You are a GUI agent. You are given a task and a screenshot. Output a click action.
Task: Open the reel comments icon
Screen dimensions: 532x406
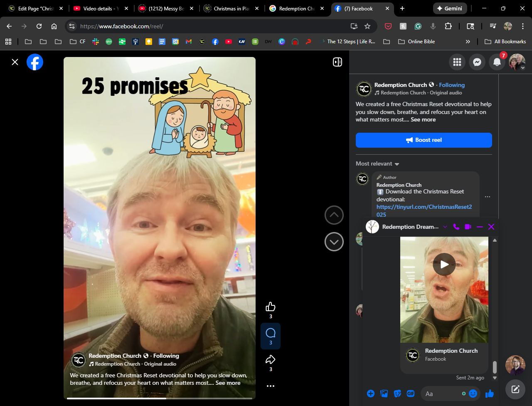[x=271, y=333]
